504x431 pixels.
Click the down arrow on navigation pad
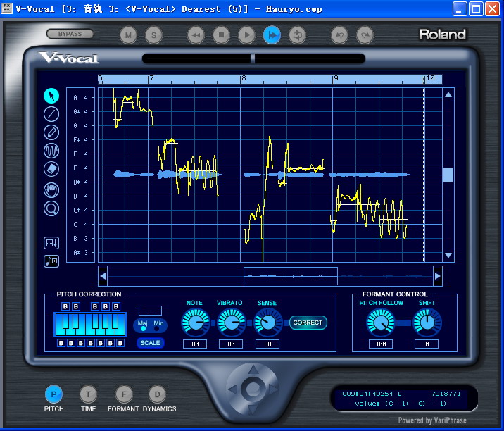point(253,409)
